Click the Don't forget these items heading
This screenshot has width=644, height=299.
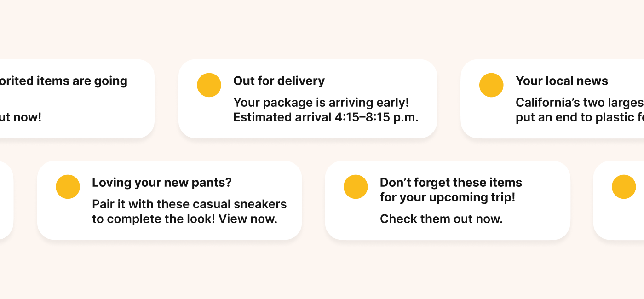point(451,183)
